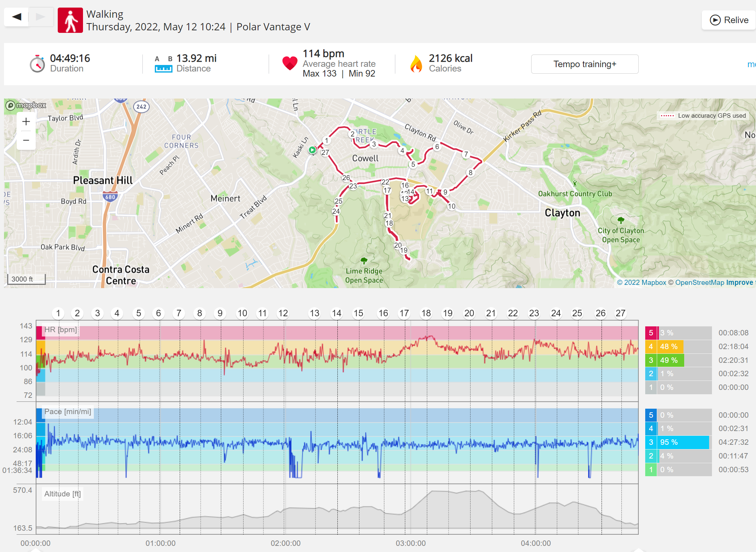Image resolution: width=756 pixels, height=552 pixels.
Task: Go to previous training session arrow
Action: tap(17, 17)
